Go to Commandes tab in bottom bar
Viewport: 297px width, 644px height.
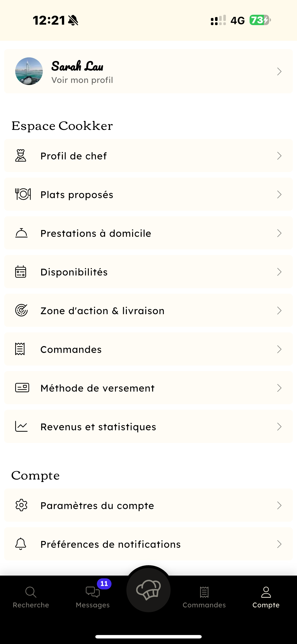[x=204, y=597]
